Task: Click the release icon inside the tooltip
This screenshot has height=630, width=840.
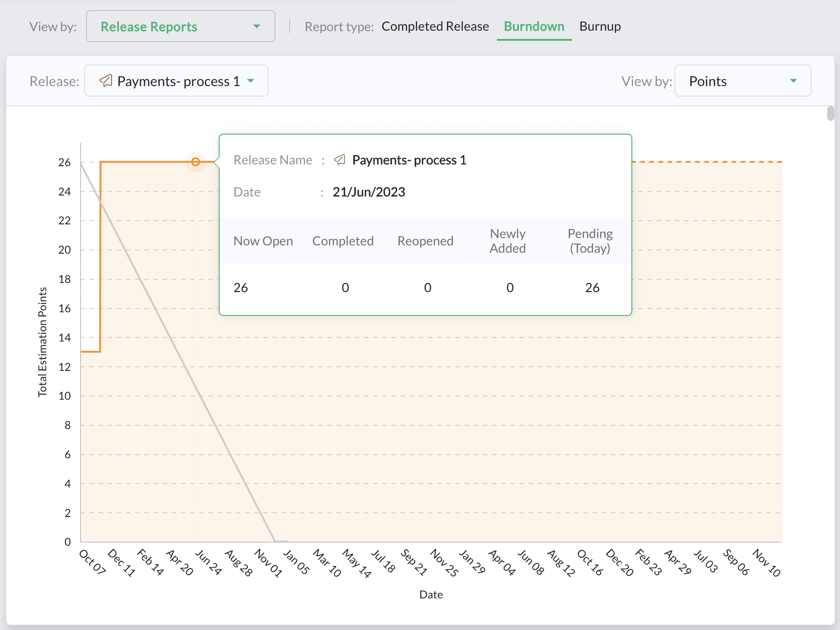Action: [x=339, y=160]
